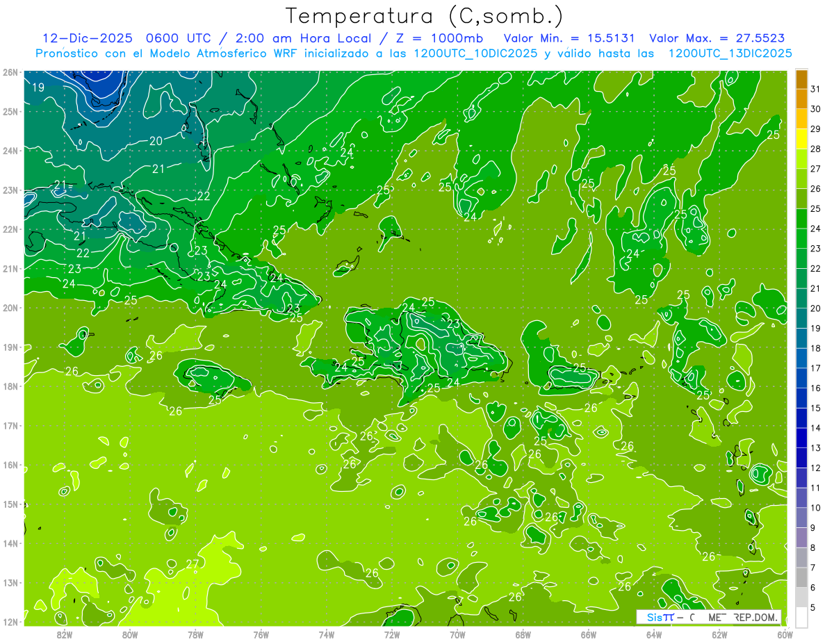Click the "26N" latitude axis label
The height and width of the screenshot is (644, 834).
[x=10, y=72]
